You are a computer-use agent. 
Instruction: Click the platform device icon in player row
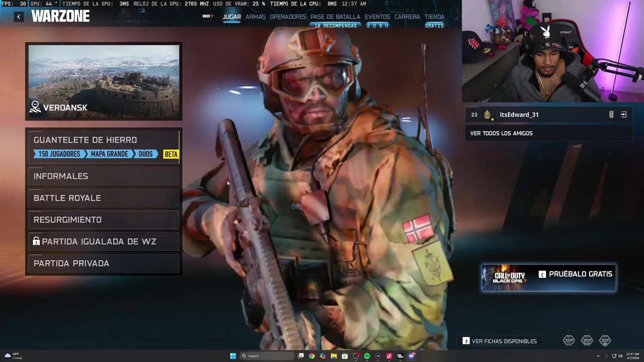(x=611, y=115)
